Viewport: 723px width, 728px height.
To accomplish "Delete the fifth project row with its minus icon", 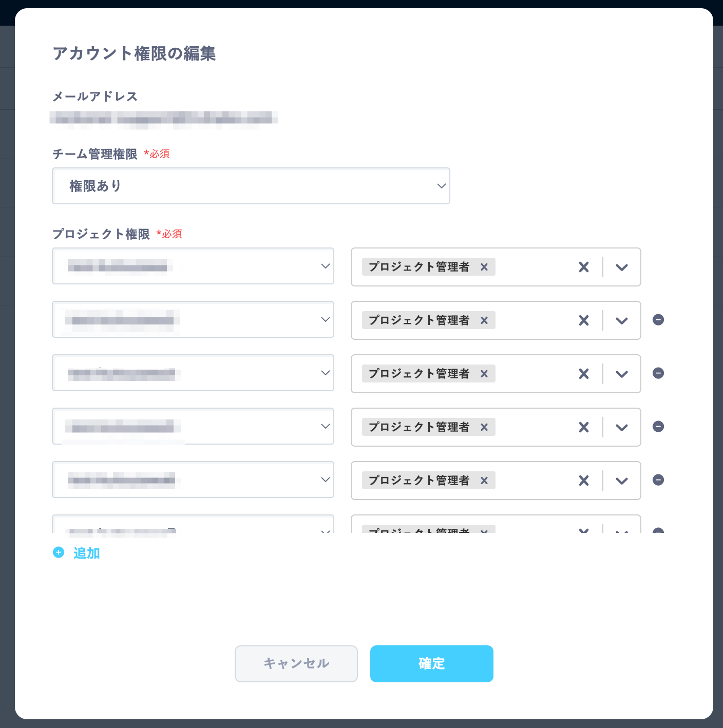I will pyautogui.click(x=658, y=480).
